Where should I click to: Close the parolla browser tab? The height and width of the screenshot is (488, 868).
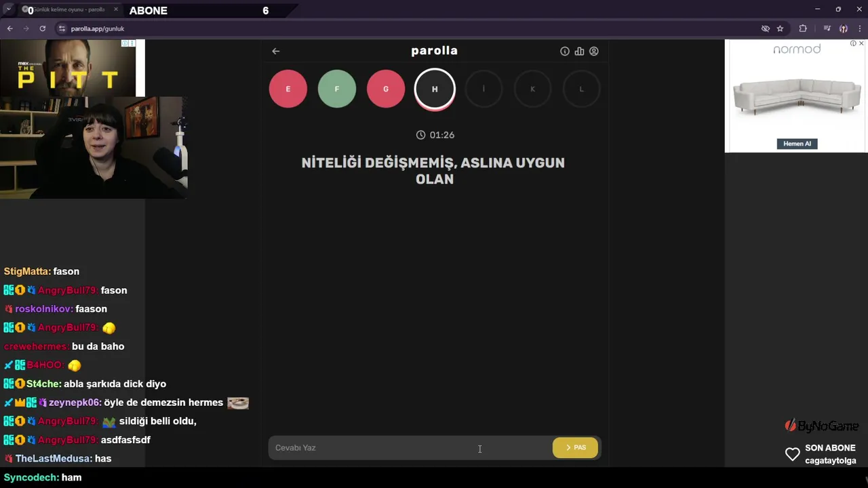(115, 9)
